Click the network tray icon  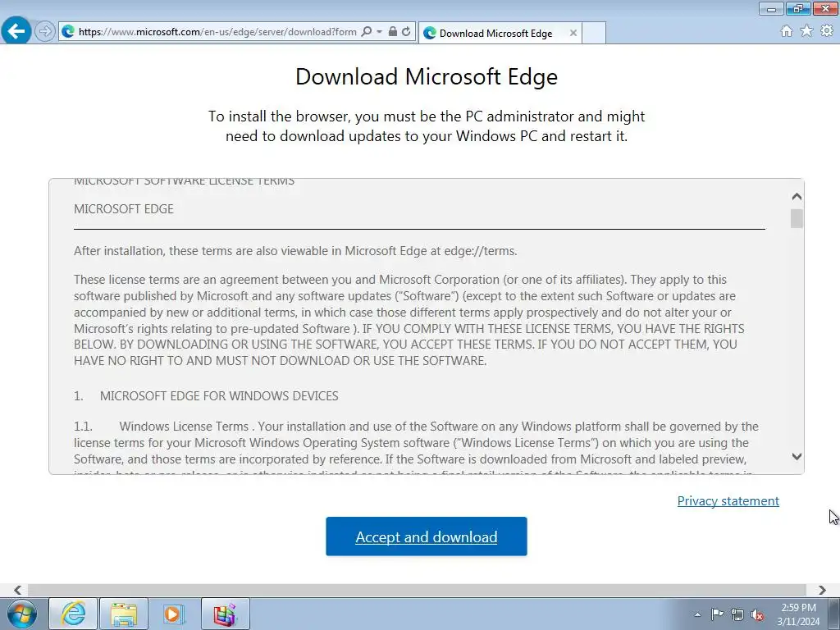[x=737, y=614]
